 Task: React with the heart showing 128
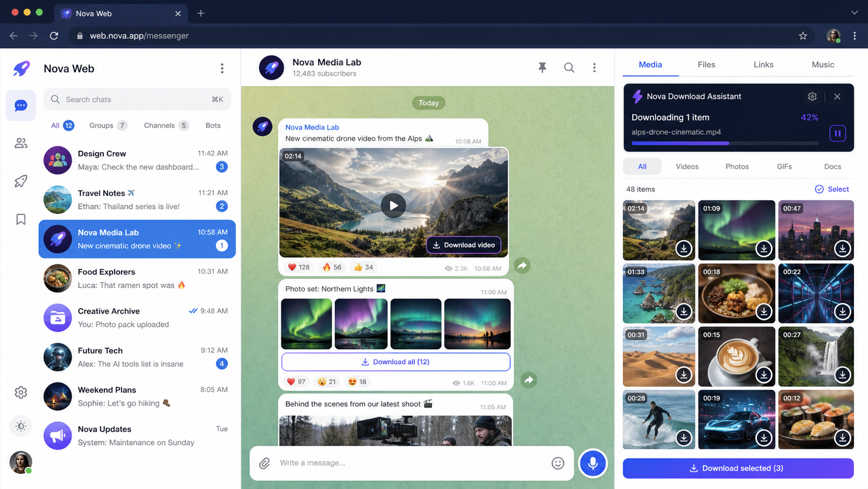tap(299, 267)
